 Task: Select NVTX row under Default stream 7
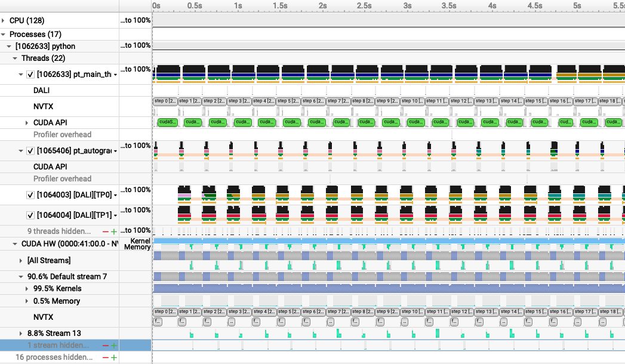point(43,317)
